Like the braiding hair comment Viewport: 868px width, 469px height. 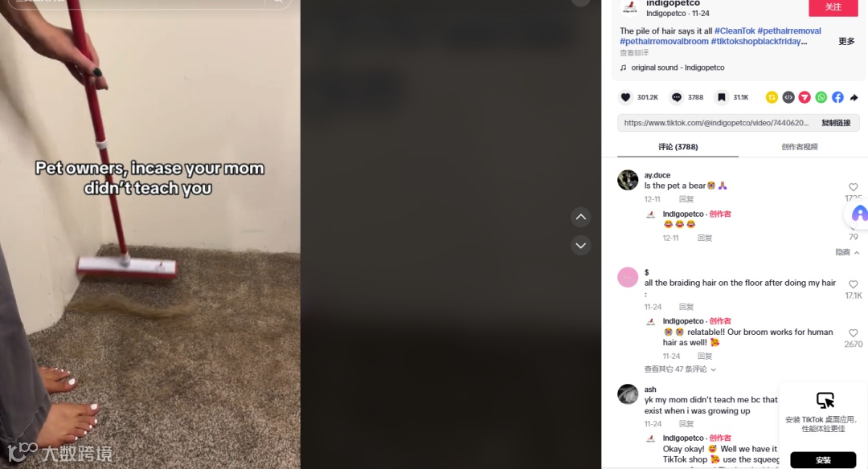tap(853, 284)
